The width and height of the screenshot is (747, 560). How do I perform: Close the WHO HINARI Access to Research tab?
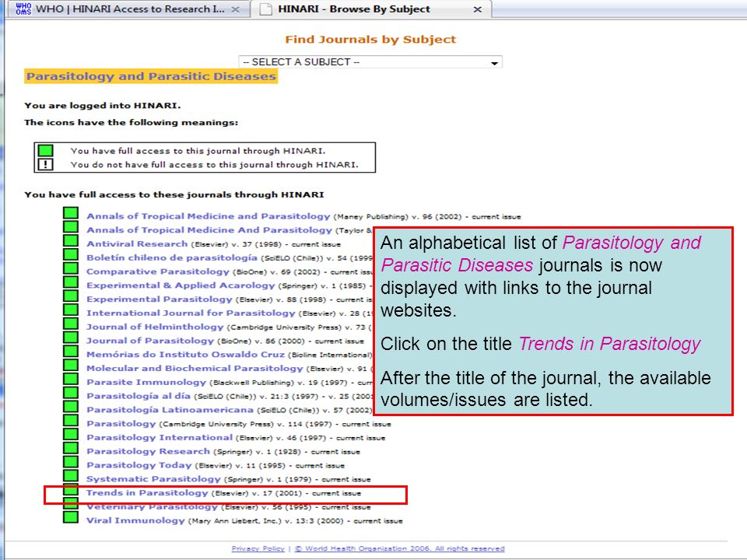[235, 9]
